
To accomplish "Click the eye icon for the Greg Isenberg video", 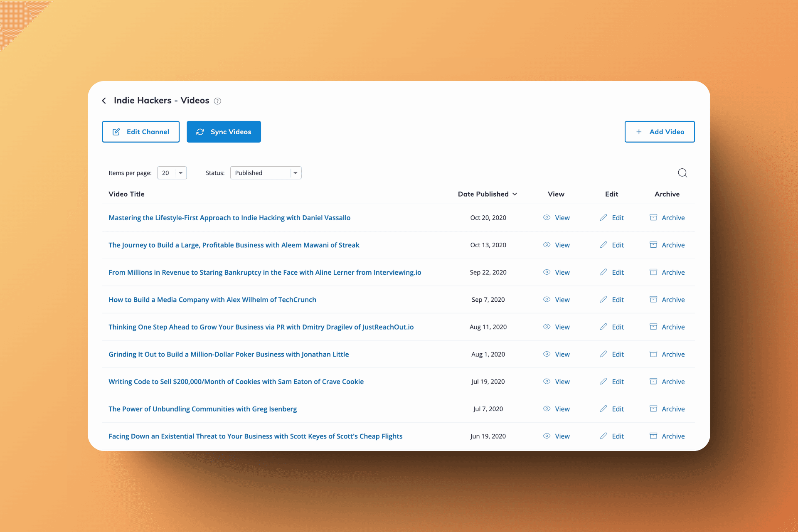I will [547, 409].
